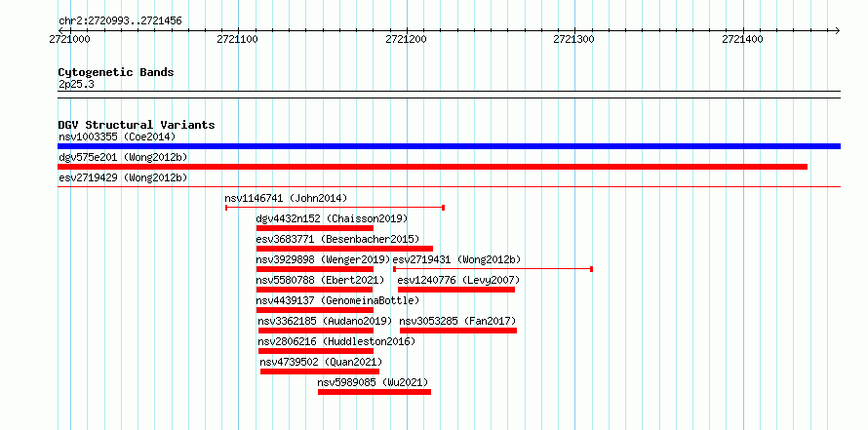Click ruler position 2721300
Viewport: 868px width, 430px height.
click(574, 39)
